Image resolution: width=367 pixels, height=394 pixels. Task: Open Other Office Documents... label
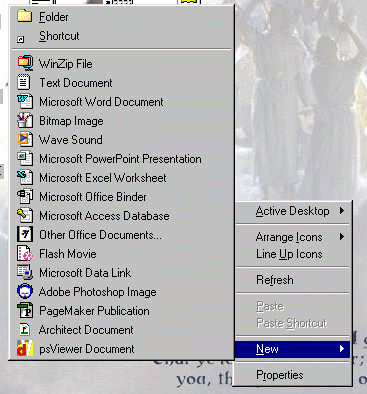tap(100, 235)
